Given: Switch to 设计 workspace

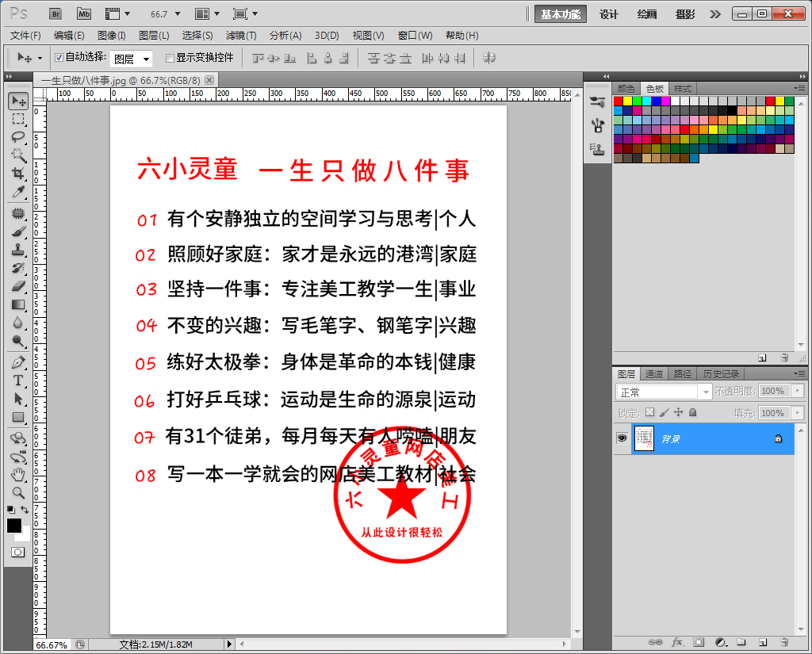Looking at the screenshot, I should [x=608, y=14].
